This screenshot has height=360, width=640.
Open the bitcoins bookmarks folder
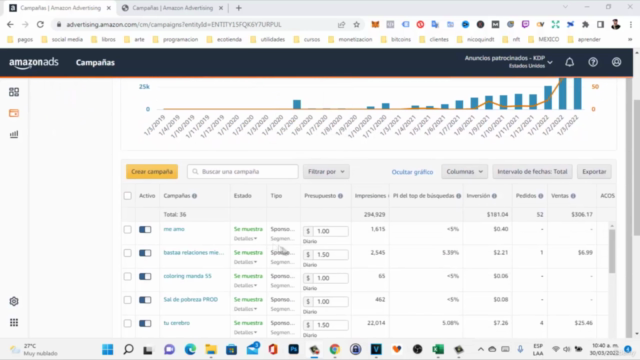(396, 40)
